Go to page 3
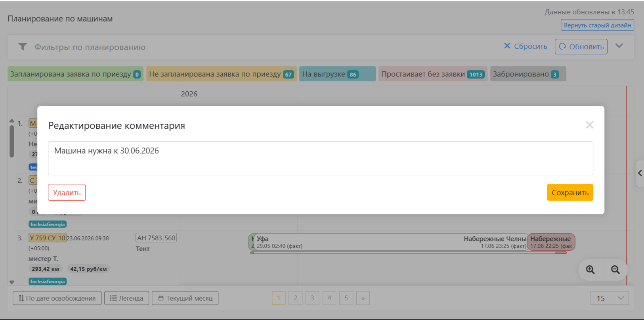This screenshot has width=644, height=320. point(312,298)
